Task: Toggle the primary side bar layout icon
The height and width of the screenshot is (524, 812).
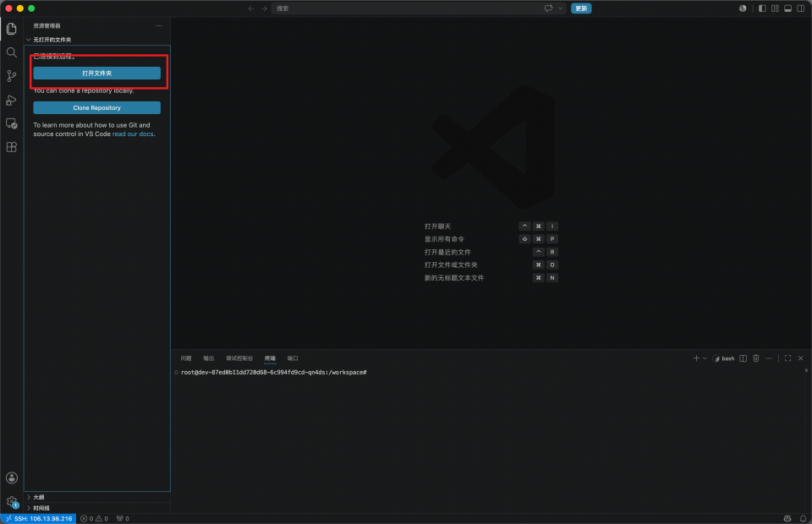Action: coord(762,8)
